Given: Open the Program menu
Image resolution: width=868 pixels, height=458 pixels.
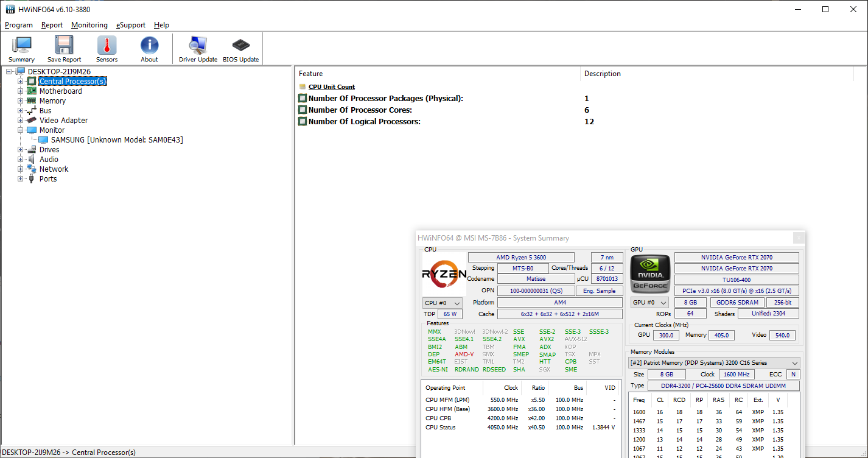Looking at the screenshot, I should 19,25.
